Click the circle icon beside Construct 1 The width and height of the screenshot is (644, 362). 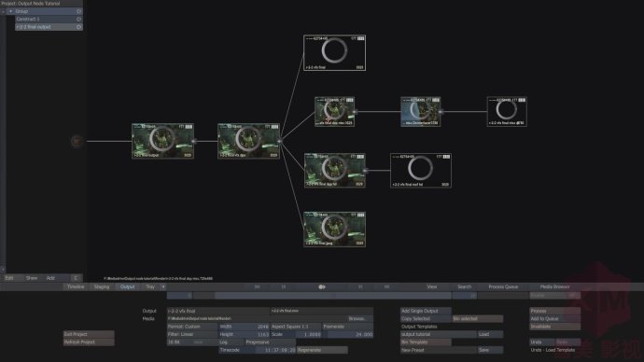[x=78, y=19]
